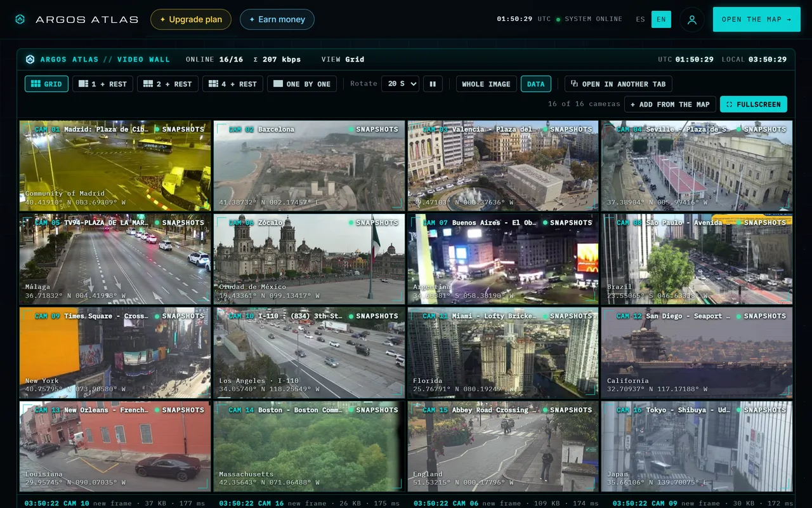Click the Upgrade plan button
The height and width of the screenshot is (508, 812).
191,20
